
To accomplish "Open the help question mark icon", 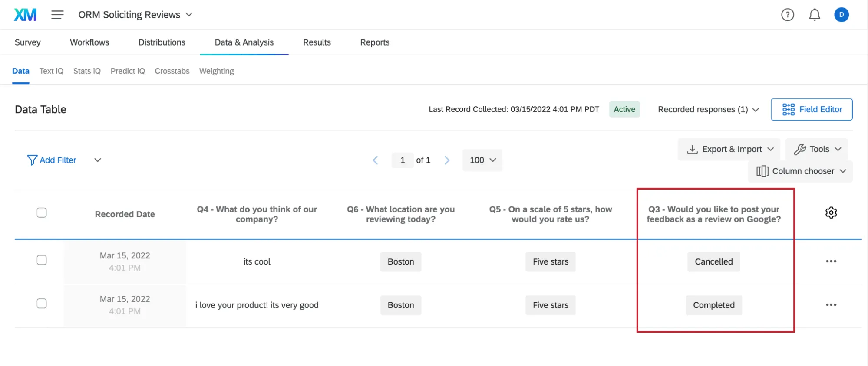I will pyautogui.click(x=787, y=15).
